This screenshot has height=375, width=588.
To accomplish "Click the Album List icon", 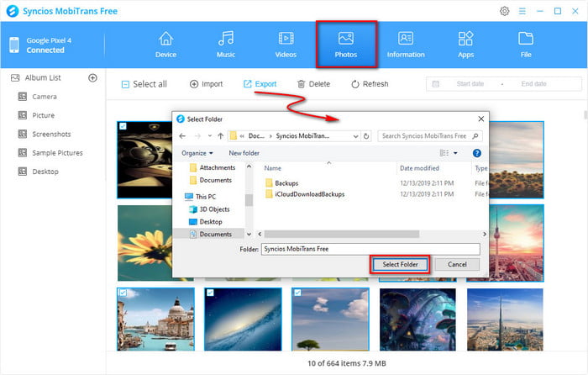I will (15, 77).
